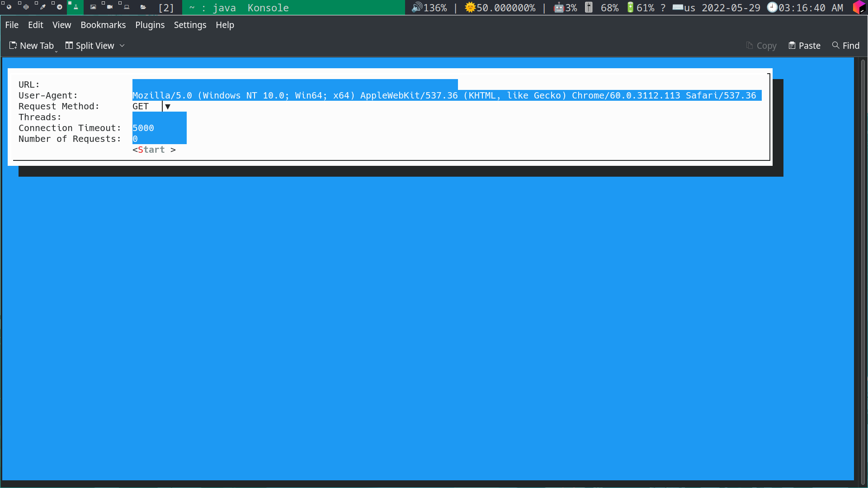Click the Paste toolbar button
868x488 pixels.
click(x=804, y=46)
